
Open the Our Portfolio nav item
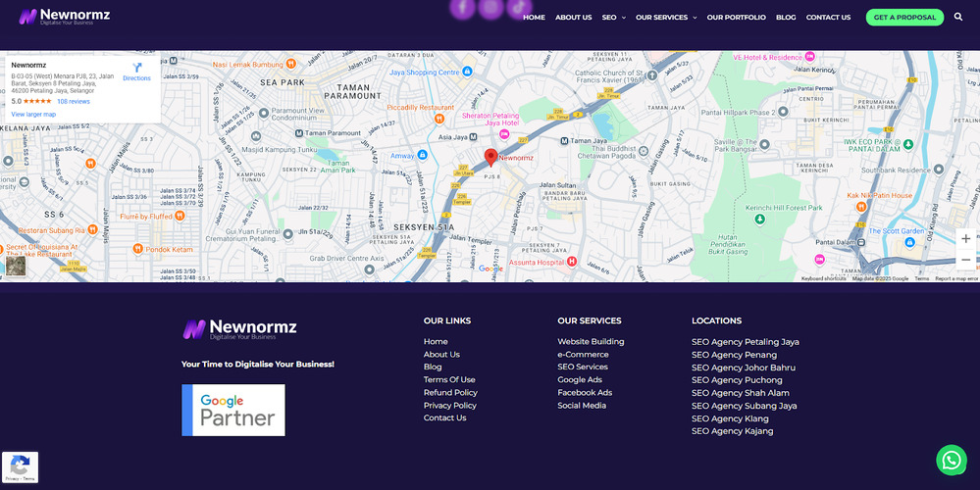[737, 18]
